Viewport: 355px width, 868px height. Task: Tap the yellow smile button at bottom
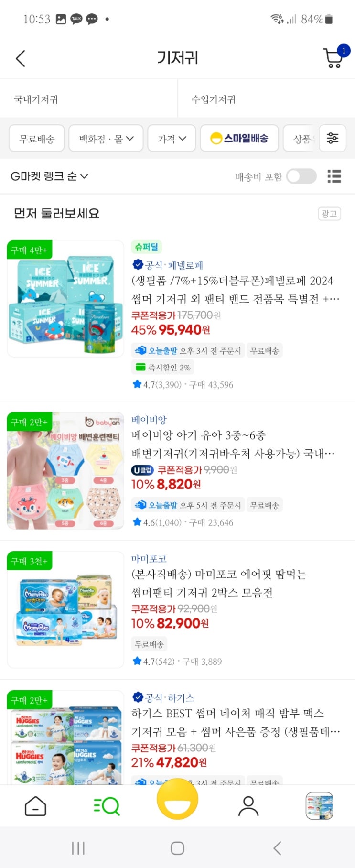[x=177, y=800]
